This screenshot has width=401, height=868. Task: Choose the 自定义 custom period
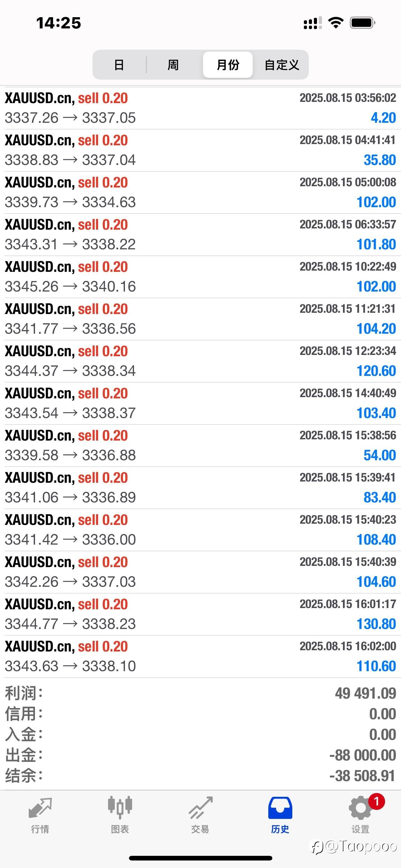(x=282, y=65)
